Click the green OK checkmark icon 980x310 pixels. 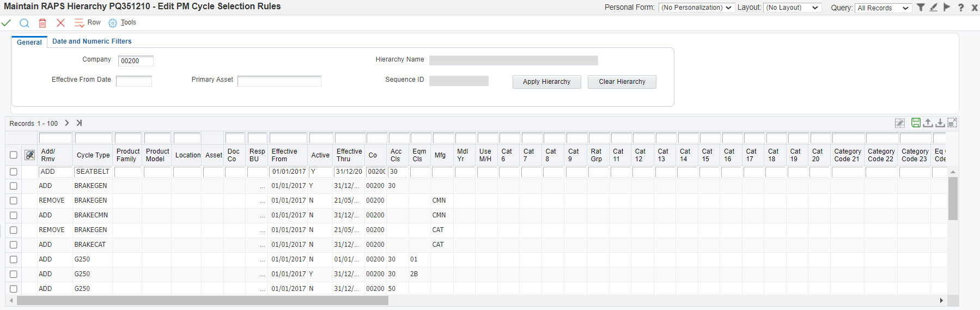pos(6,23)
